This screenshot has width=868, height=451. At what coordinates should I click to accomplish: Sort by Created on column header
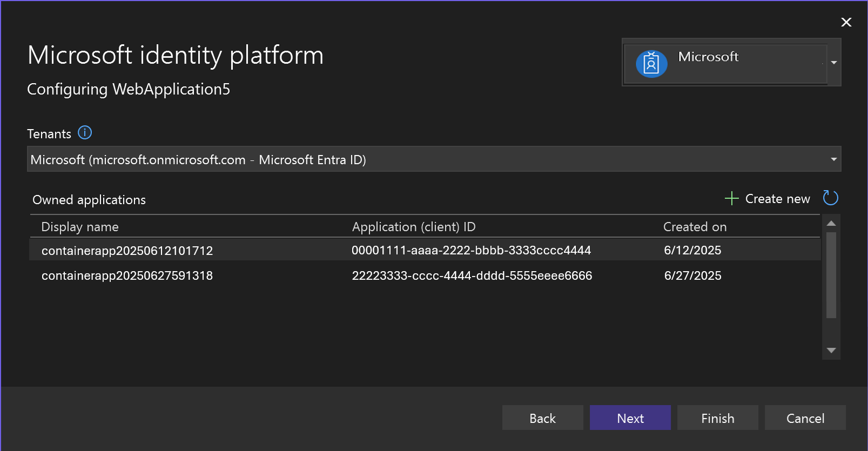[x=695, y=227]
